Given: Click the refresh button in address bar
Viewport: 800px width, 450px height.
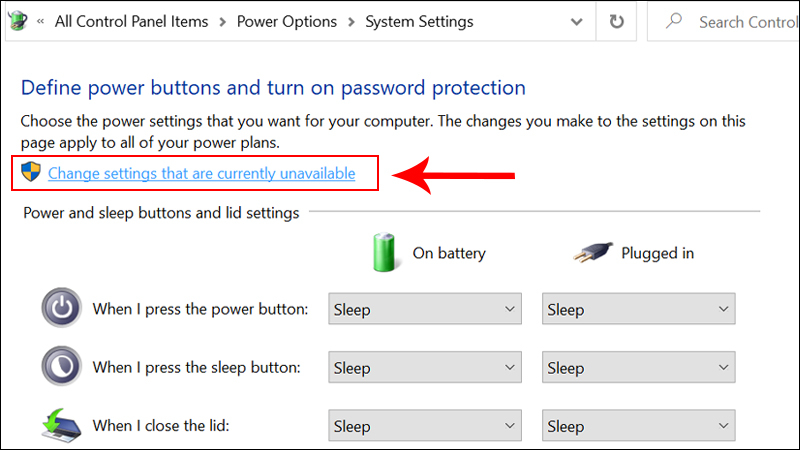Looking at the screenshot, I should pyautogui.click(x=617, y=21).
